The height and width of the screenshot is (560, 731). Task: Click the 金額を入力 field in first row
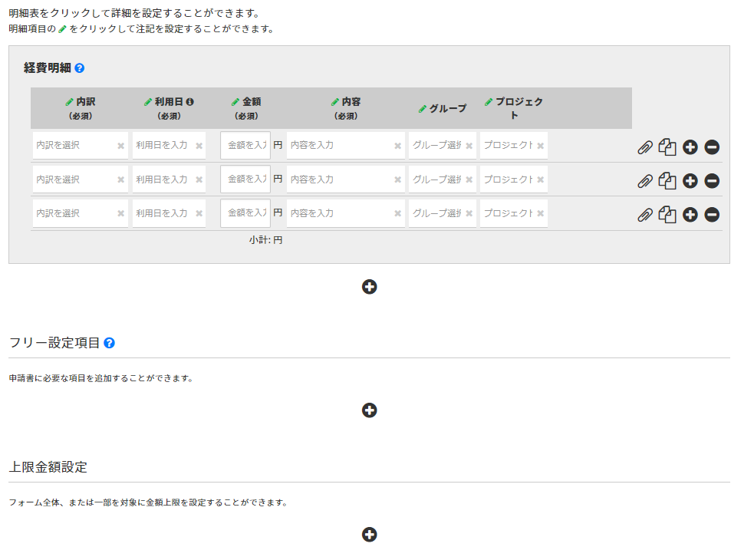coord(245,146)
